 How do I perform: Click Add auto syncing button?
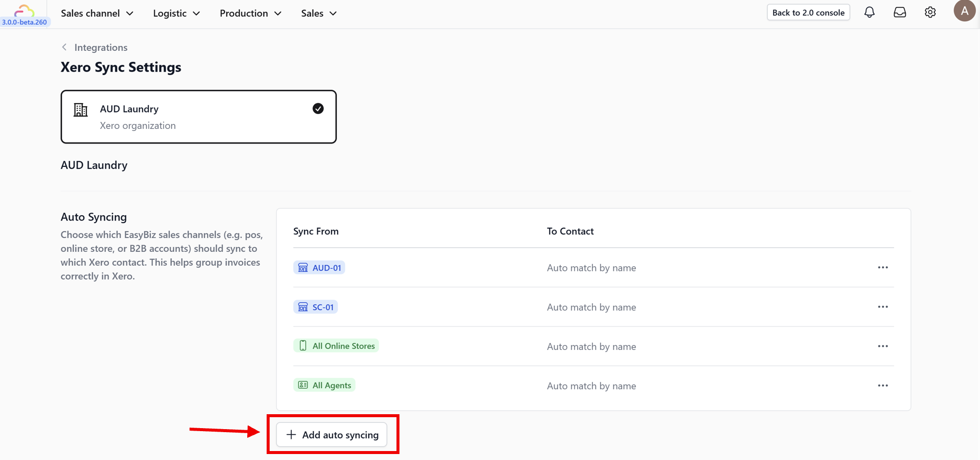coord(332,435)
